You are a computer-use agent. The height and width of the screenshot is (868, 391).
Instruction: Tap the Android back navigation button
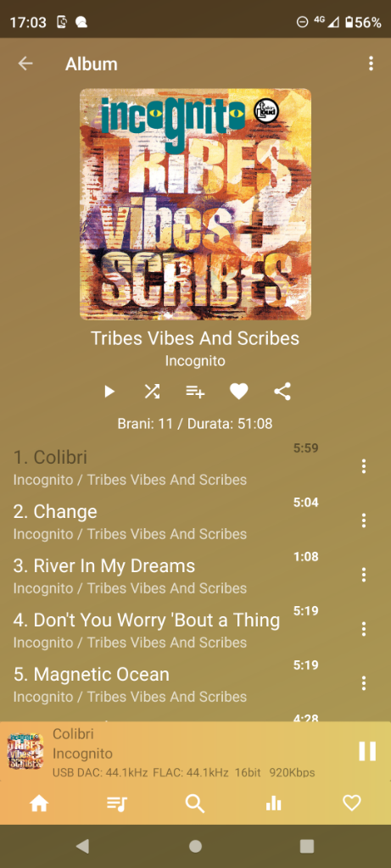click(x=82, y=845)
